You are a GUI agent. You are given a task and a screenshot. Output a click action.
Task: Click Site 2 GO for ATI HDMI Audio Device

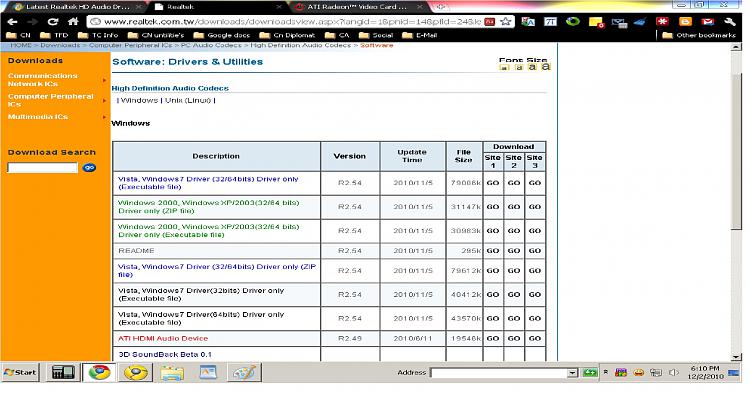tap(514, 338)
